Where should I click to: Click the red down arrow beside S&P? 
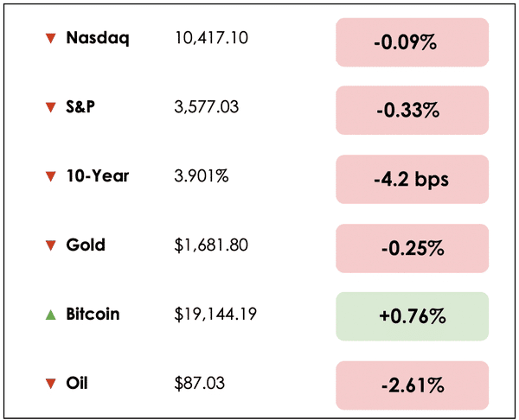point(50,107)
